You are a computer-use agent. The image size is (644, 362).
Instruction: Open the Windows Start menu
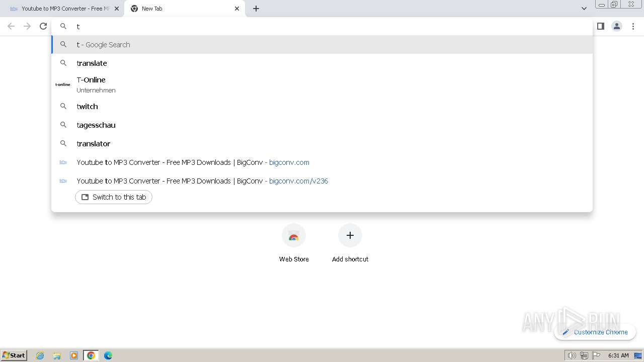(x=14, y=355)
